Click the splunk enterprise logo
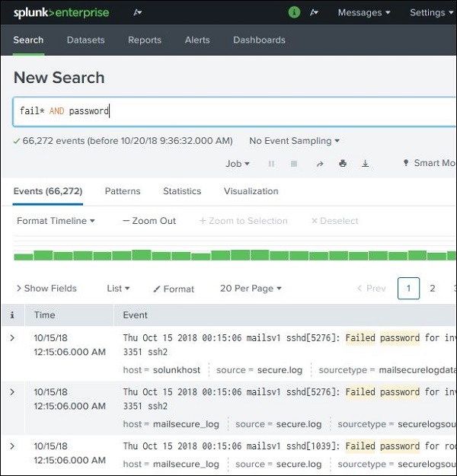The image size is (457, 476). click(x=61, y=13)
